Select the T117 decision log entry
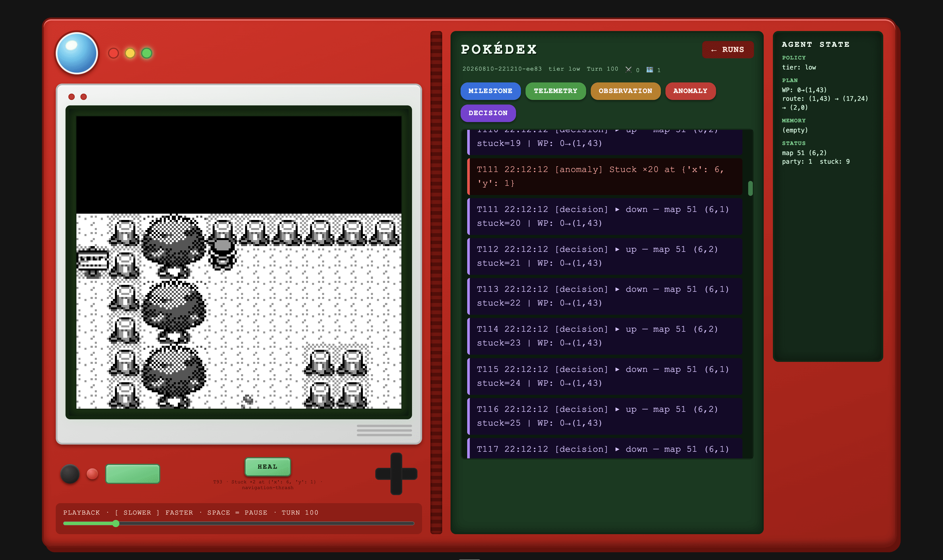 [604, 448]
